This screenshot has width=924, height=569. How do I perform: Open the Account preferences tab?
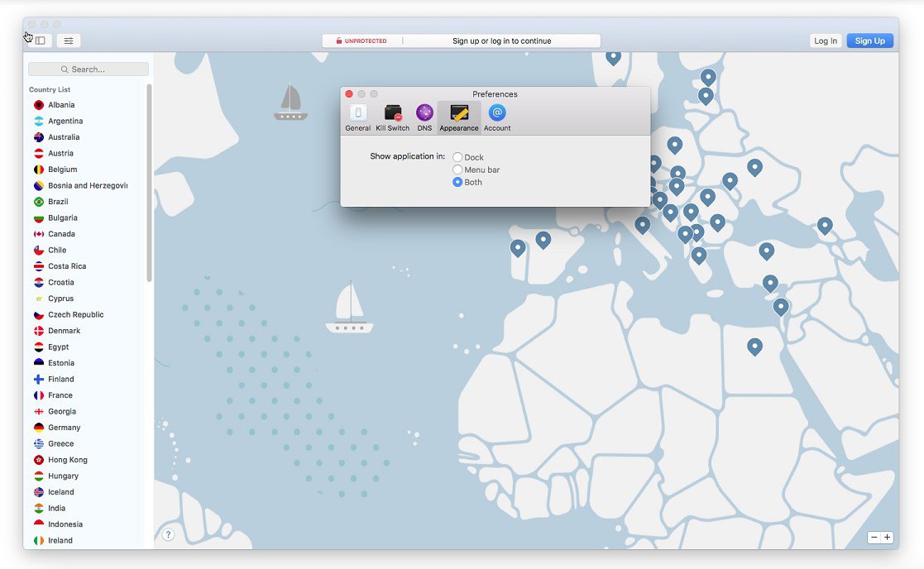click(x=497, y=117)
